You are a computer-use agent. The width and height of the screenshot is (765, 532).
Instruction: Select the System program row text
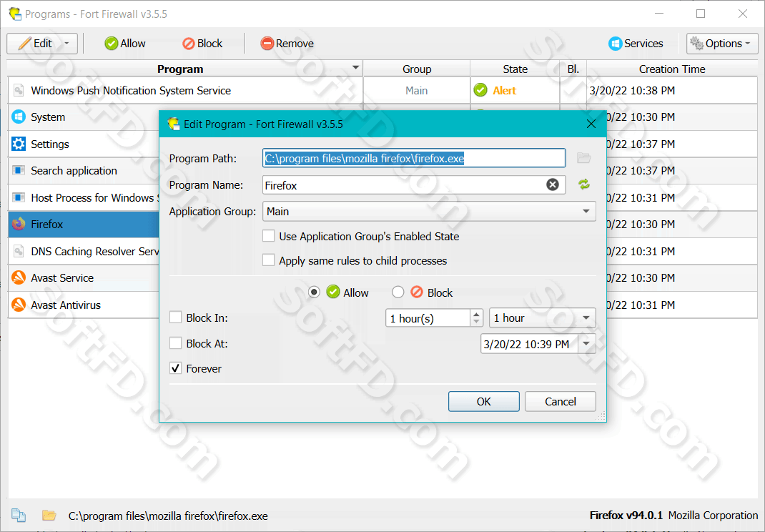[48, 117]
